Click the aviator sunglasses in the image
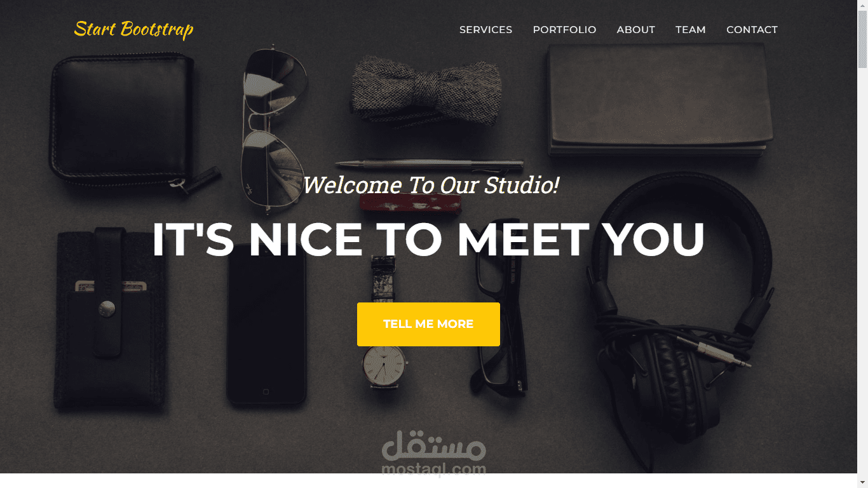Screen dimensions: 868x488 (273, 127)
